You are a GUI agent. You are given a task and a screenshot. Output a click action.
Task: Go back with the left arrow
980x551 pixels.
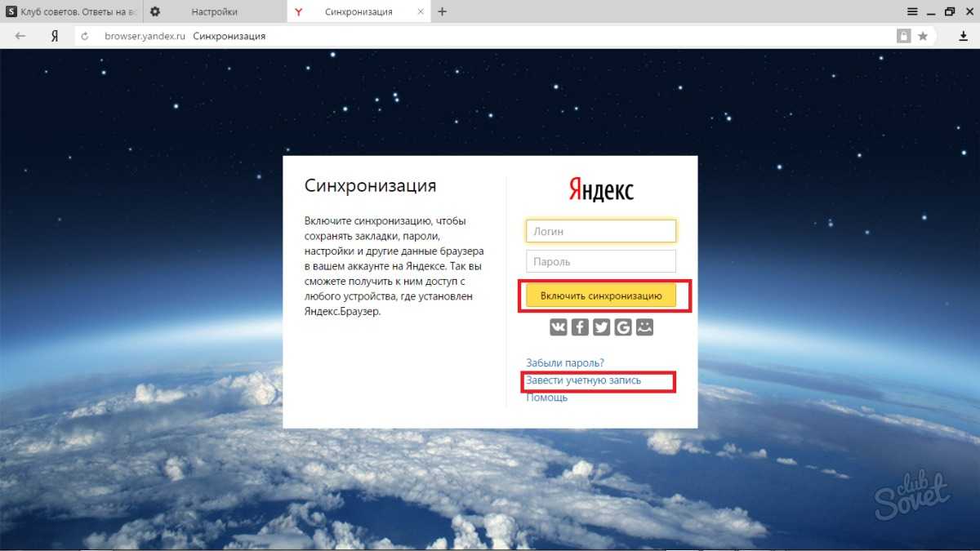(x=20, y=36)
